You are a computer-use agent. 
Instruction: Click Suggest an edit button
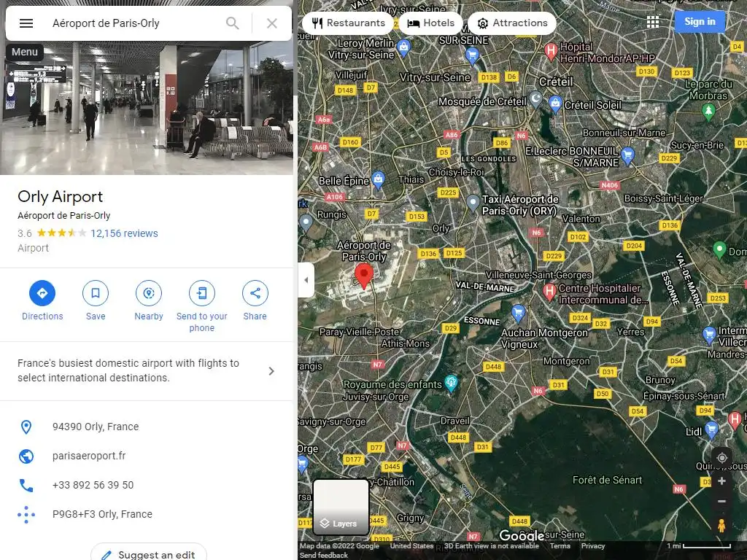[x=149, y=554]
